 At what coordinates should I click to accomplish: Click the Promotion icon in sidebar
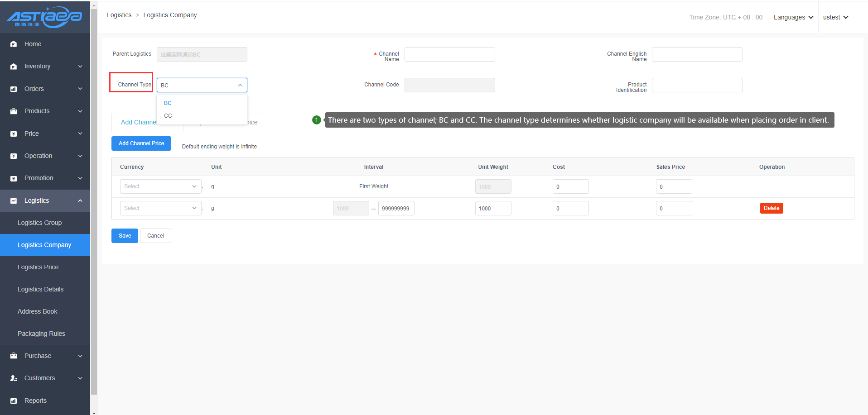14,178
